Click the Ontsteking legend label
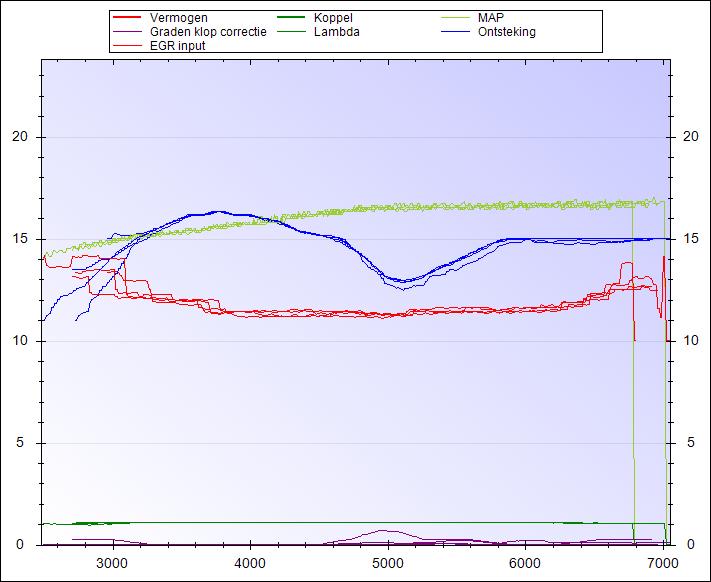This screenshot has height=582, width=711. tap(506, 32)
